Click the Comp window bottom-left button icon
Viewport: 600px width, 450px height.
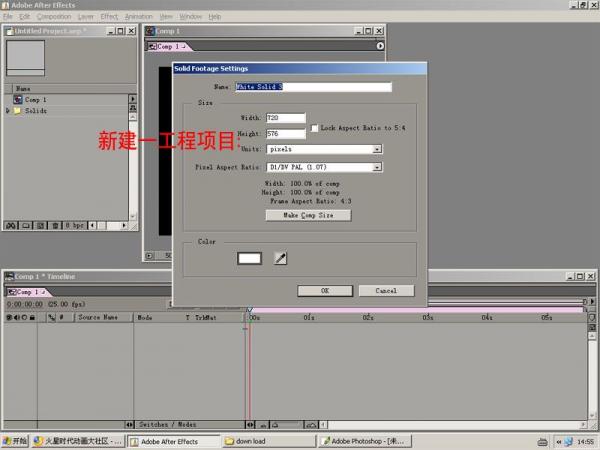pyautogui.click(x=149, y=256)
